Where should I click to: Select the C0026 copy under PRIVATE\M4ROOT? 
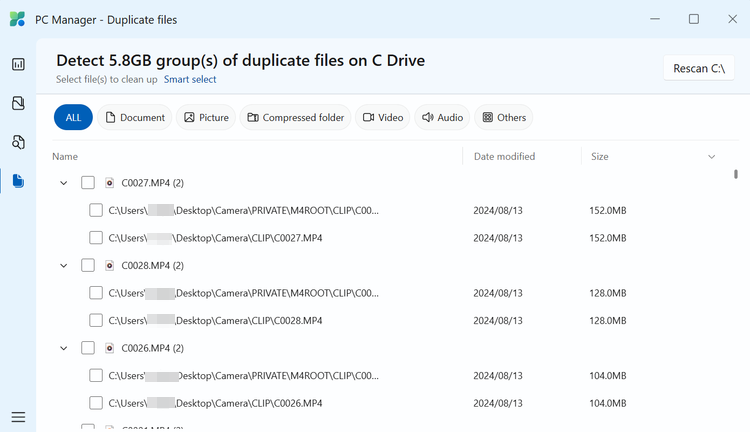pos(96,376)
